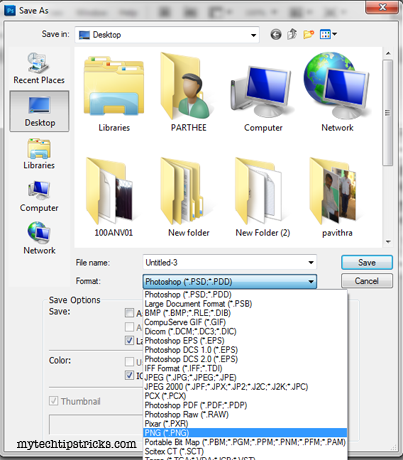Click the Up One Level icon
403x460 pixels.
(x=292, y=34)
